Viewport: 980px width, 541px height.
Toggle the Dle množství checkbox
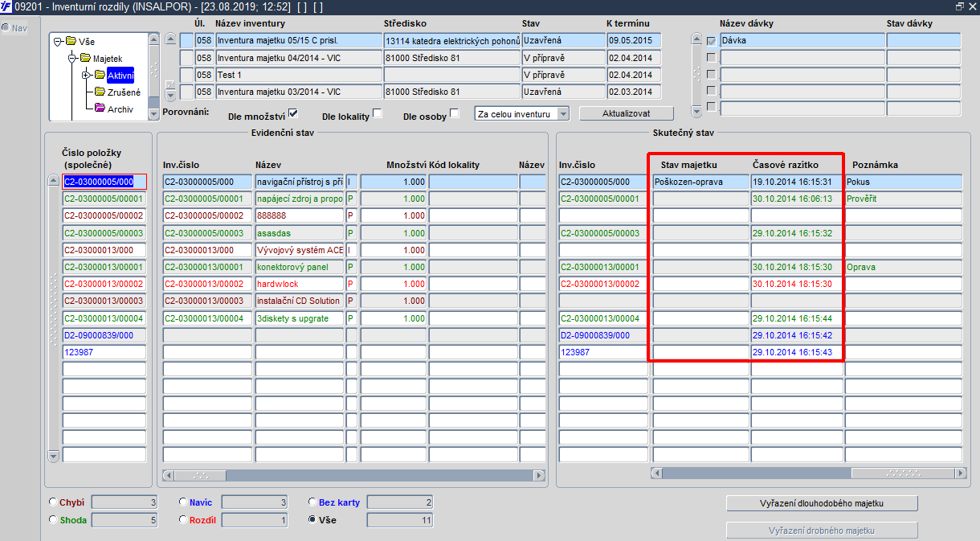click(293, 113)
